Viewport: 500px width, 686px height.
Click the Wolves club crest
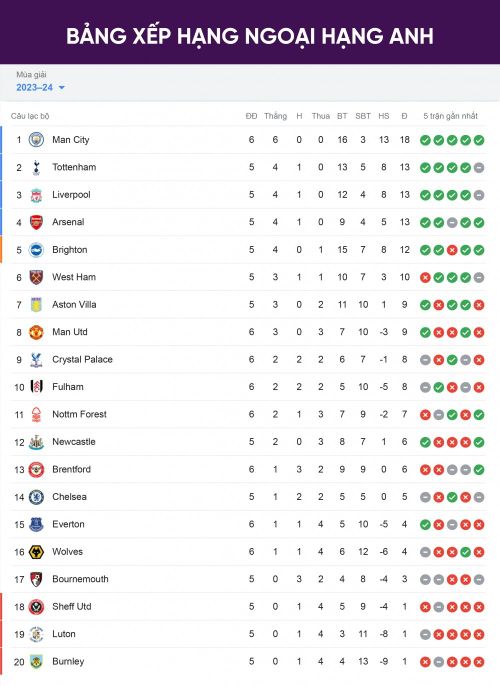(36, 552)
